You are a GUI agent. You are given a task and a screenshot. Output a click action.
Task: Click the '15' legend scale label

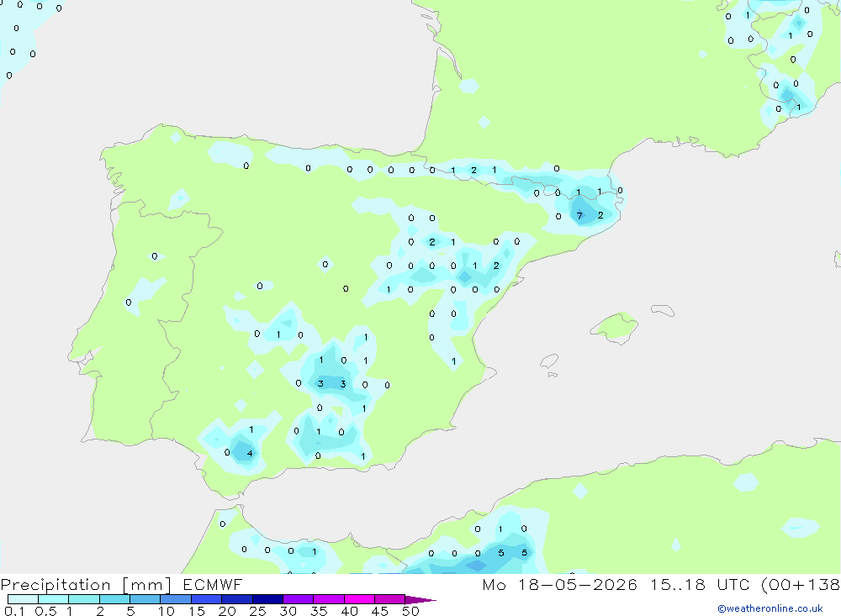(x=197, y=611)
